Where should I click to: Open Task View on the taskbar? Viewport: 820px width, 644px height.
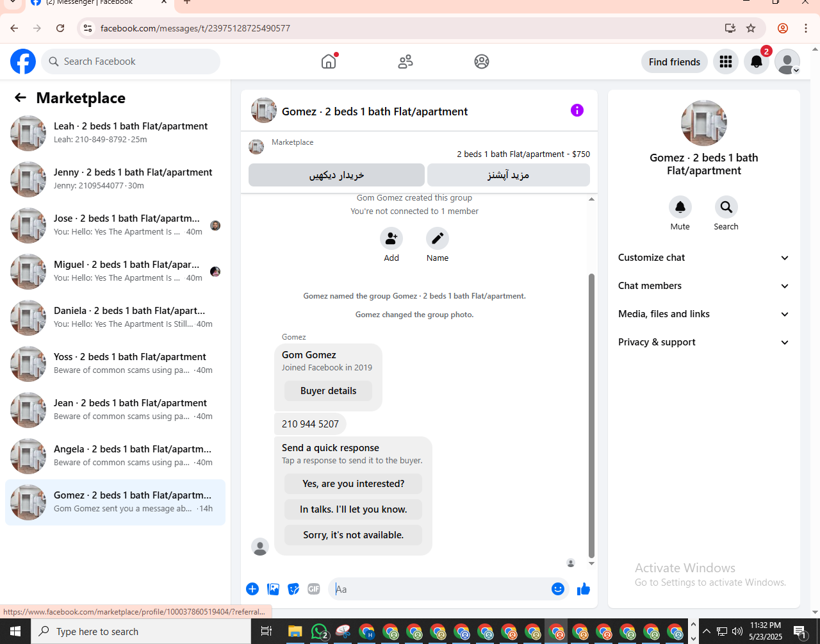266,631
